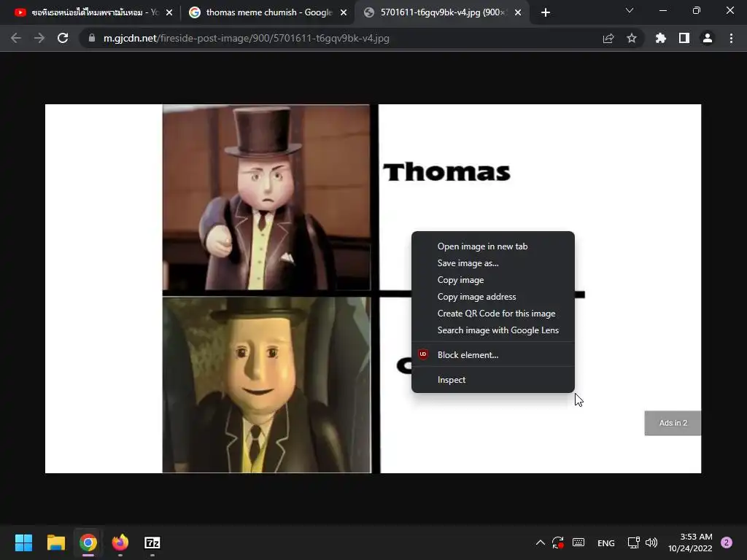Open the Chrome three-dot menu
Screen dimensions: 747x560
pyautogui.click(x=731, y=38)
